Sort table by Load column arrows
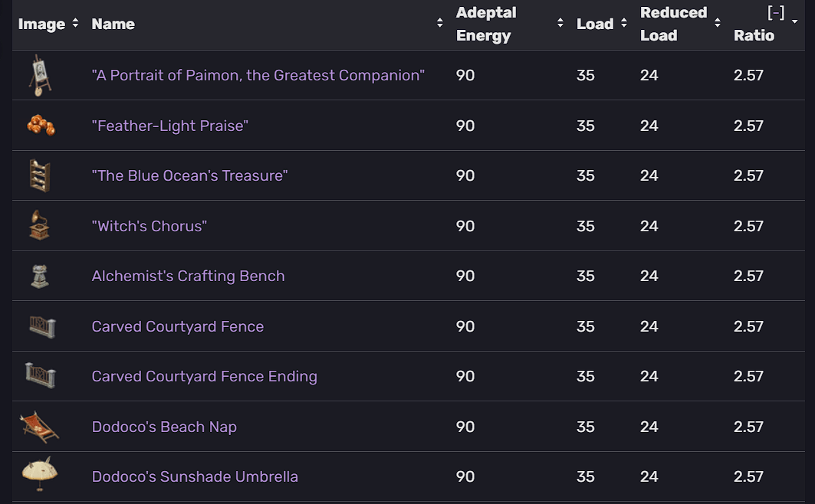The height and width of the screenshot is (504, 815). (x=623, y=24)
